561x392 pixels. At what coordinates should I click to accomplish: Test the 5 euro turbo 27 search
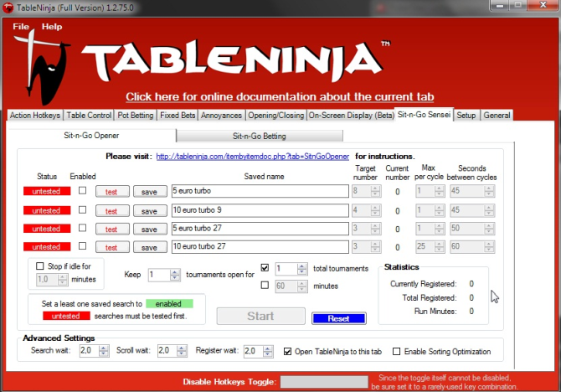(x=112, y=230)
